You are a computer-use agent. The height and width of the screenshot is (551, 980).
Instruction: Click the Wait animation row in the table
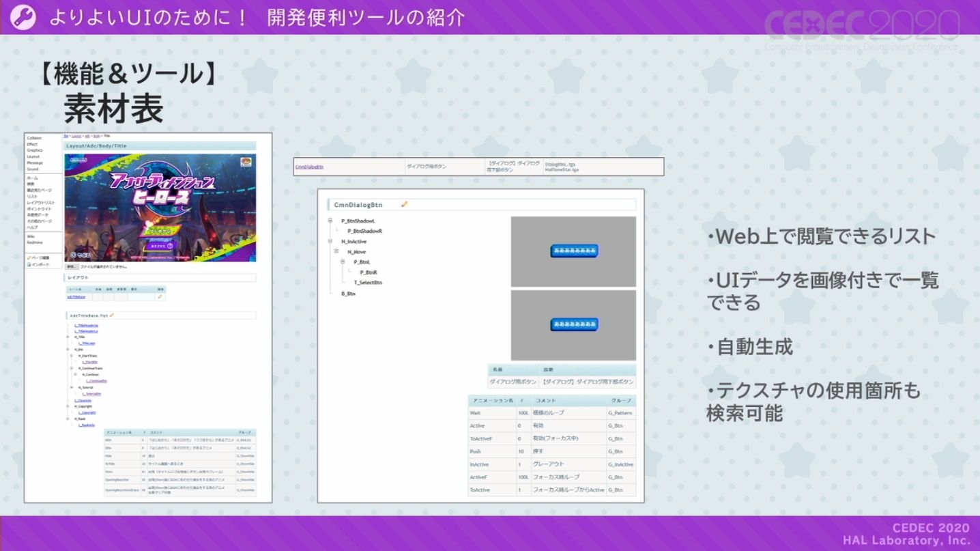point(552,413)
